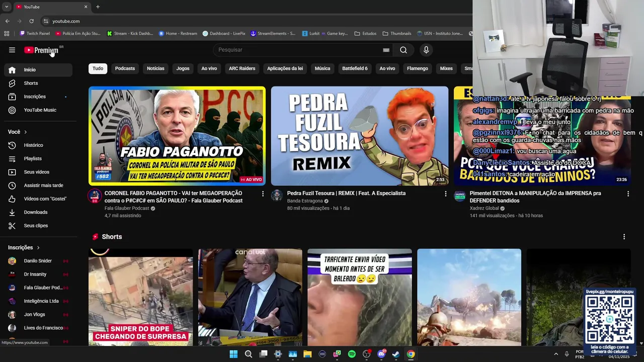Open Assistir mais tarde list
This screenshot has width=644, height=362.
38,186
